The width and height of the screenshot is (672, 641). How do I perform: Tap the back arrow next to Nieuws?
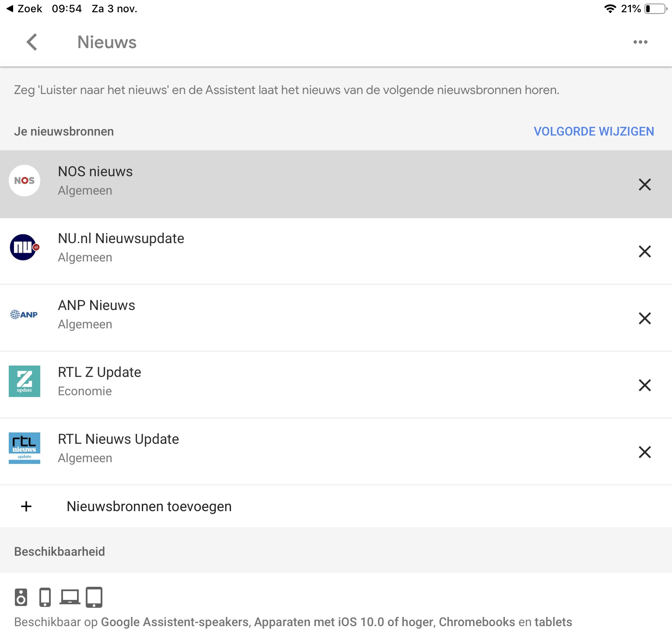(x=32, y=42)
